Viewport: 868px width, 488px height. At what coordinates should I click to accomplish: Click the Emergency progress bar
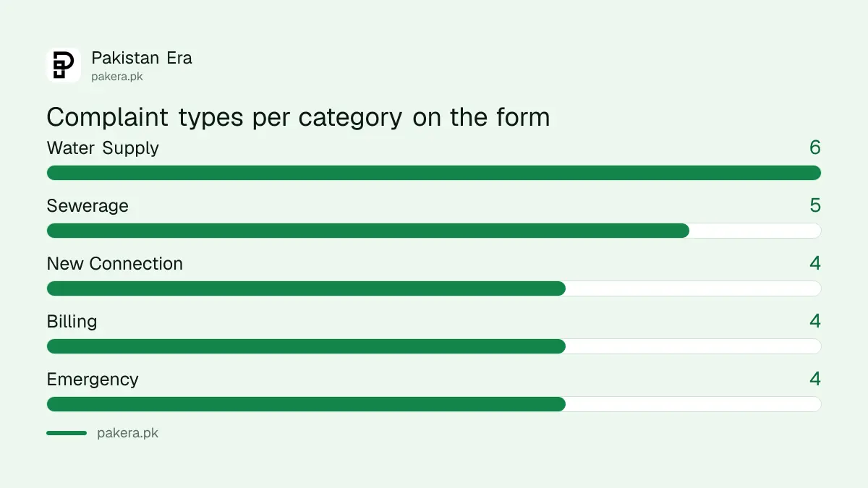tap(434, 404)
